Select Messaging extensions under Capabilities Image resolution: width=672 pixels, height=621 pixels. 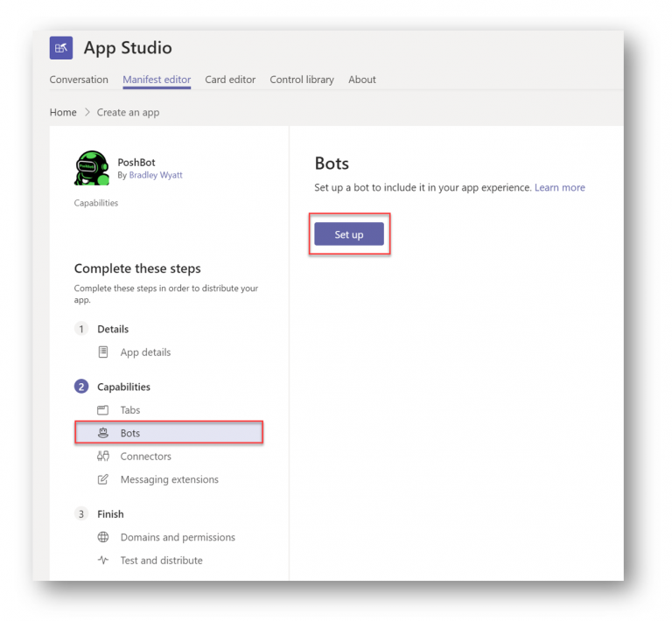pos(169,479)
